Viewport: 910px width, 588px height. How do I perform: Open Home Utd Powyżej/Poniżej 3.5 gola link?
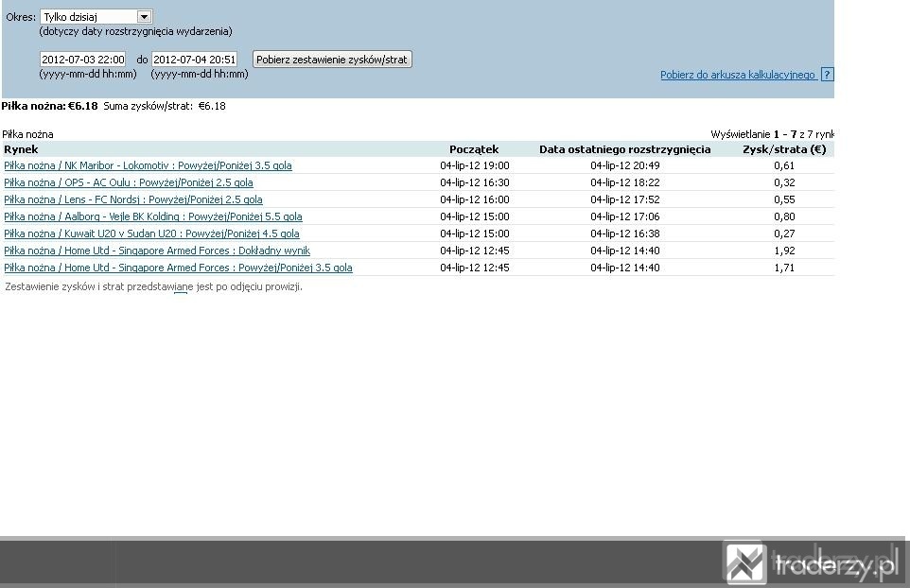[x=178, y=268]
